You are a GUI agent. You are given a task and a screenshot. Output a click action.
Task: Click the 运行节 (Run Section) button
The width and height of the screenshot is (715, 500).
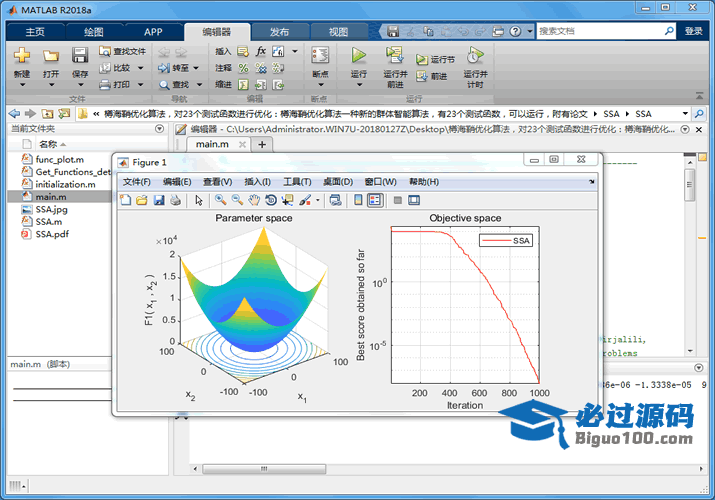(435, 60)
